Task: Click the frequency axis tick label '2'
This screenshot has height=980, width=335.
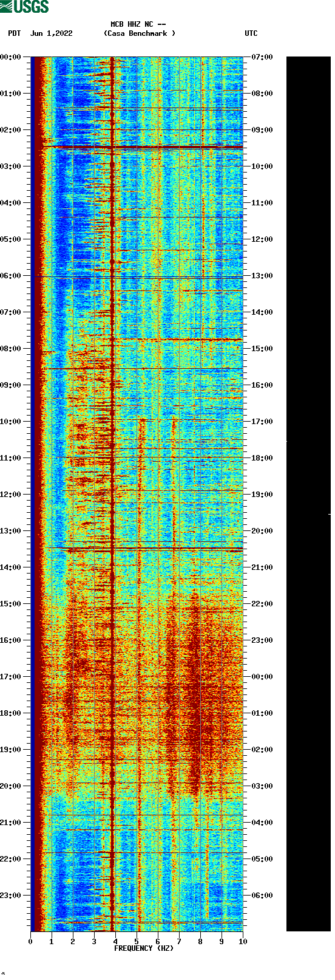Action: pyautogui.click(x=73, y=942)
